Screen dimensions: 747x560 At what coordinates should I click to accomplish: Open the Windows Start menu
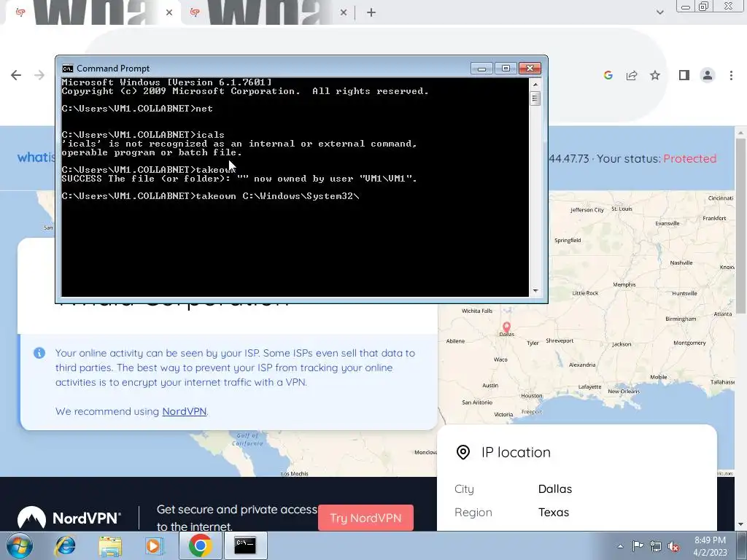[19, 545]
